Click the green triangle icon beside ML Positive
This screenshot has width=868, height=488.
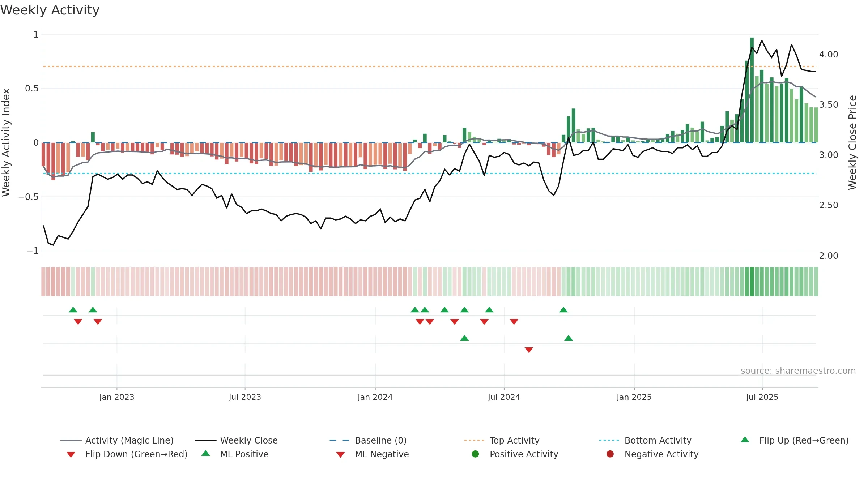206,453
